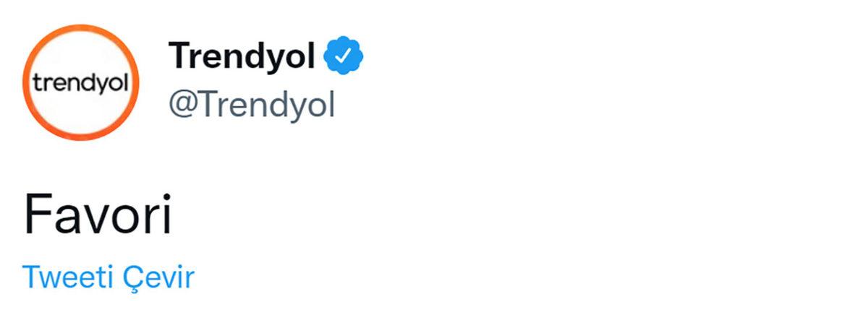Image resolution: width=868 pixels, height=315 pixels.
Task: Click the verification icon beside Trendyol name
Action: tap(344, 56)
